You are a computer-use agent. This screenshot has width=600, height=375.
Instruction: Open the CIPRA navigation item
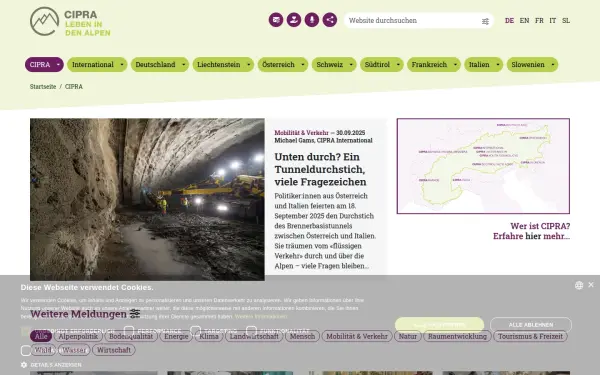pos(40,65)
